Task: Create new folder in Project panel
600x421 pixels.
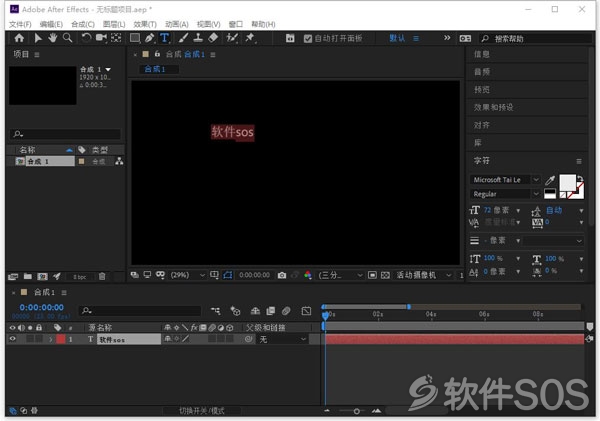Action: pos(28,276)
